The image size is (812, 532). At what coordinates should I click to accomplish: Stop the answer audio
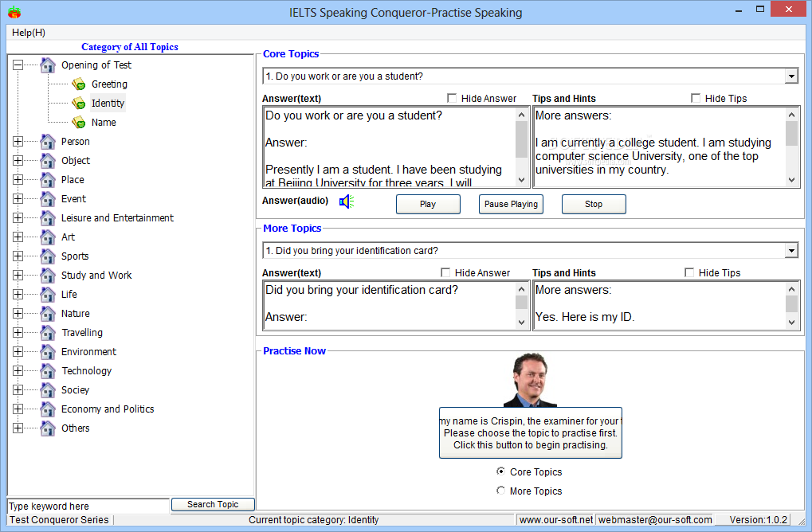pos(594,204)
